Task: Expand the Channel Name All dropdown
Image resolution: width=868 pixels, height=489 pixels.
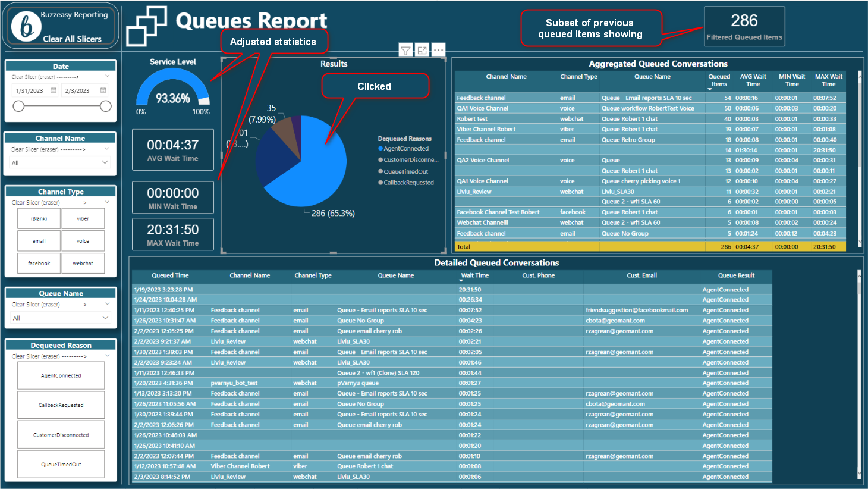Action: [x=105, y=162]
